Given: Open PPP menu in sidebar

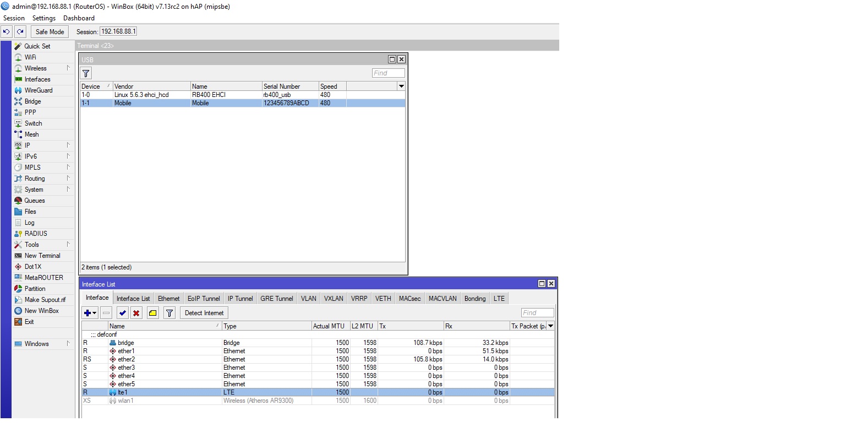Looking at the screenshot, I should [x=43, y=112].
